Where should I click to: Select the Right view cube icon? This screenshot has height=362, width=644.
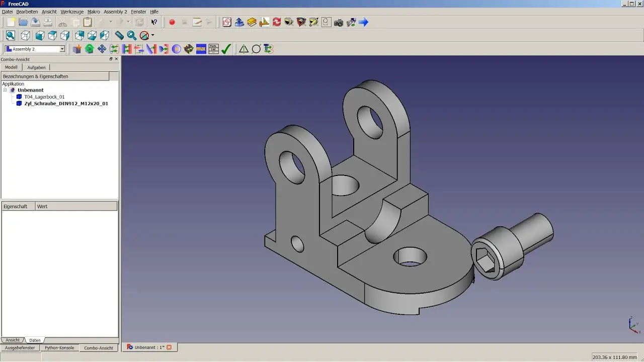tap(65, 35)
